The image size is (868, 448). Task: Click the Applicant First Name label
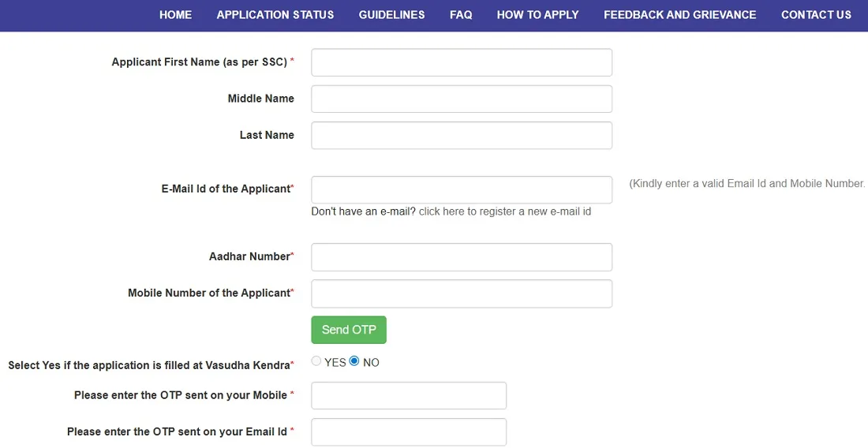point(199,62)
